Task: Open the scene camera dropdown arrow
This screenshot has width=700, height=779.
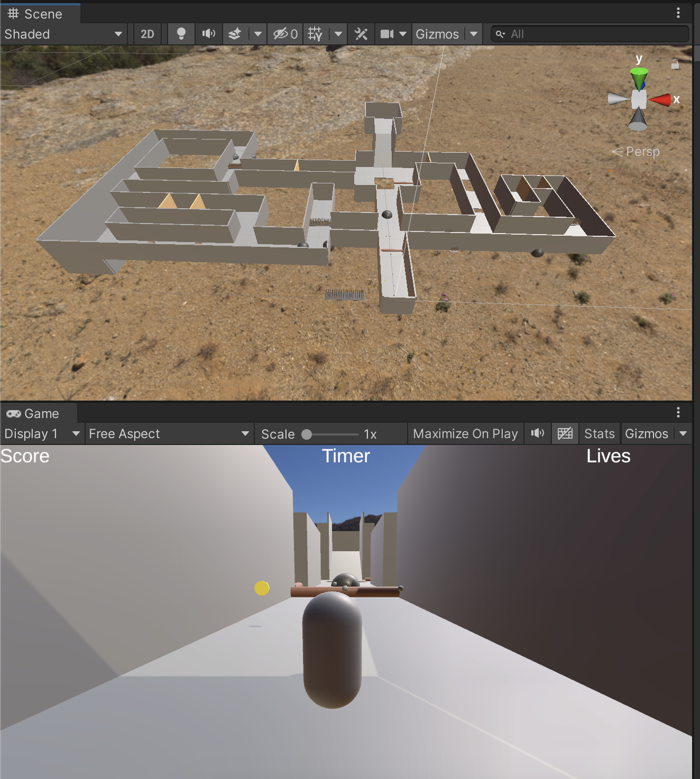Action: coord(403,34)
